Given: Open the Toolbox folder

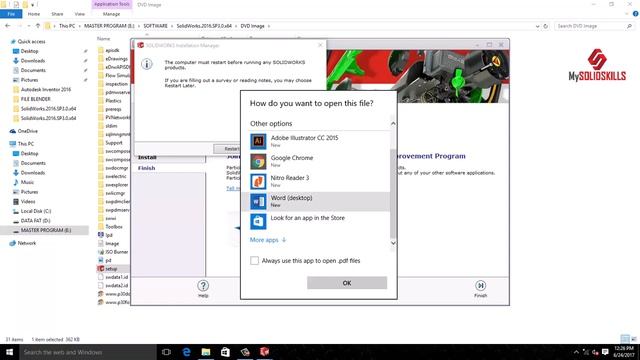Looking at the screenshot, I should coord(114,227).
